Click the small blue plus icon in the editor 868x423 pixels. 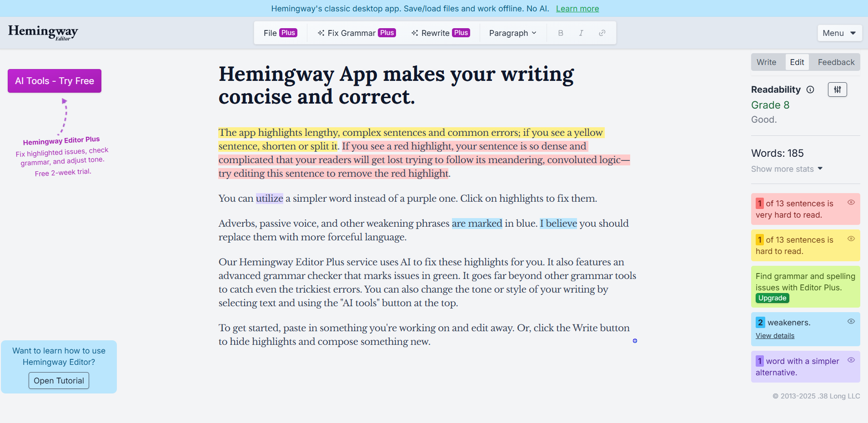point(635,340)
